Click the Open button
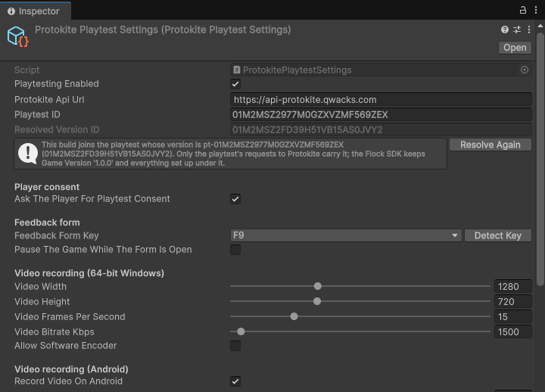The width and height of the screenshot is (545, 392). tap(515, 48)
